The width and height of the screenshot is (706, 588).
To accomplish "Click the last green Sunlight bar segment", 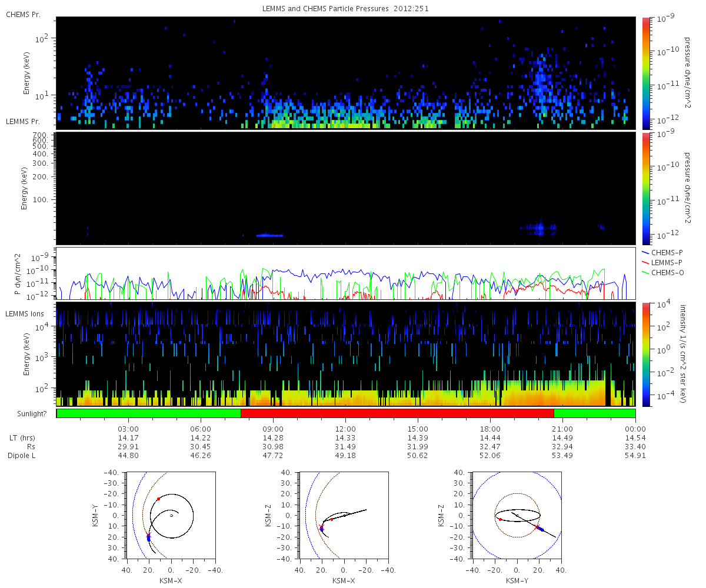I will [x=594, y=413].
